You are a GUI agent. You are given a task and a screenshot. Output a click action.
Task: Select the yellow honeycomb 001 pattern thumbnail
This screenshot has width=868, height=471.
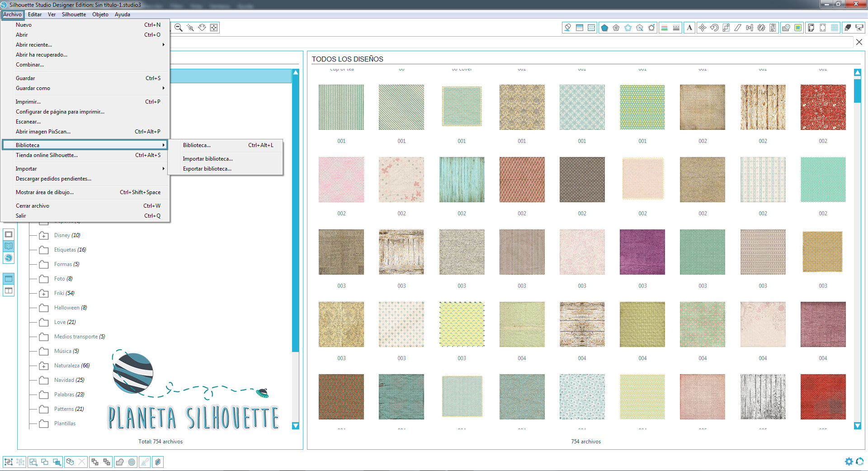point(642,107)
